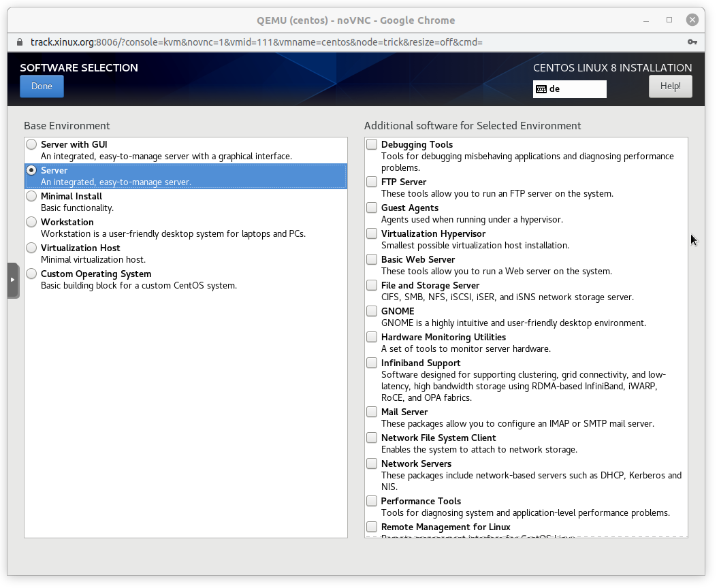Choose the Minimal Install radio button

click(x=32, y=197)
